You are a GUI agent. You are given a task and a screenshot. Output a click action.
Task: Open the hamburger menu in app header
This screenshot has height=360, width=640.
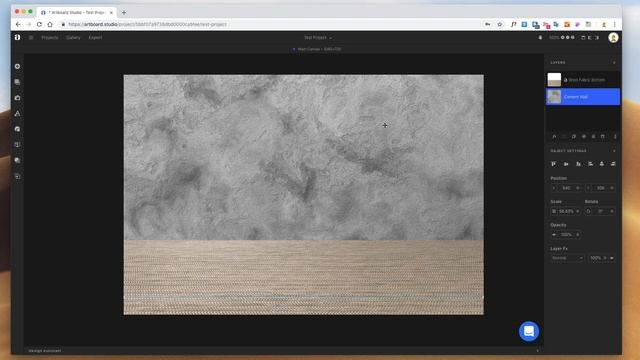point(31,38)
